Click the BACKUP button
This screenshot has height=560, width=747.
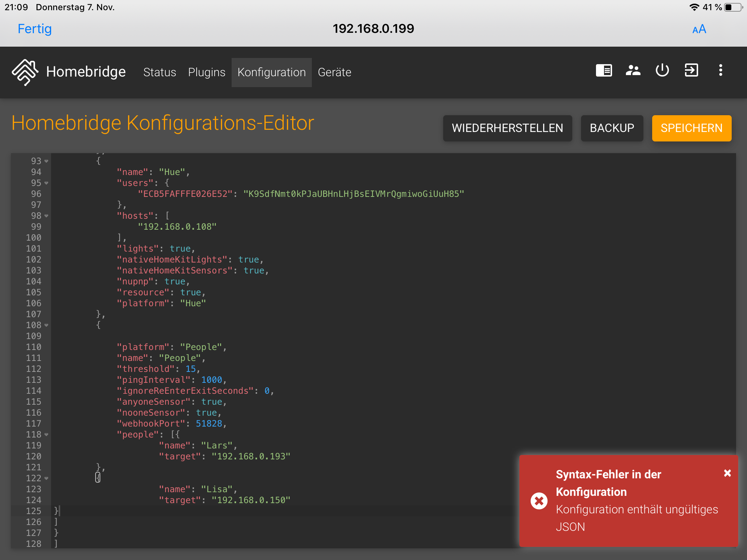[612, 128]
